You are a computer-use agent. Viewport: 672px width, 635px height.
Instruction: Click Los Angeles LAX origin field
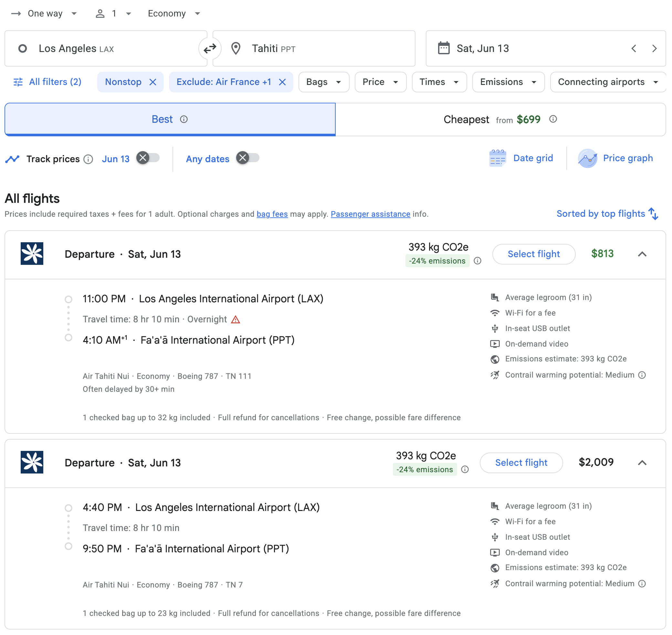coord(106,48)
